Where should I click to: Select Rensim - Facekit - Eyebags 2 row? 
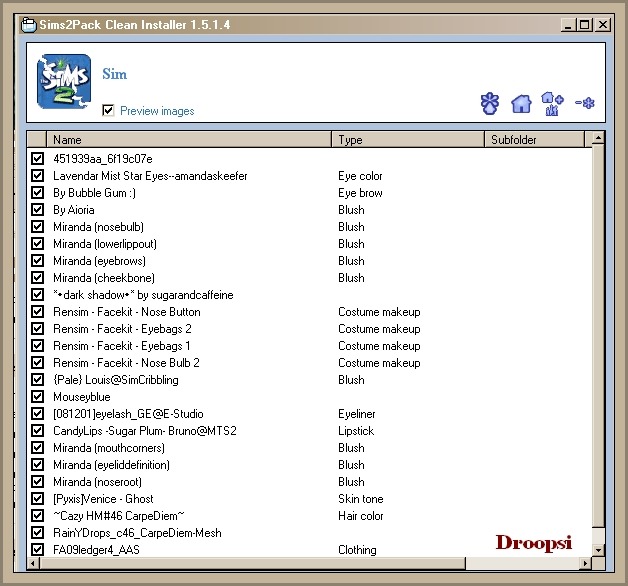point(309,328)
